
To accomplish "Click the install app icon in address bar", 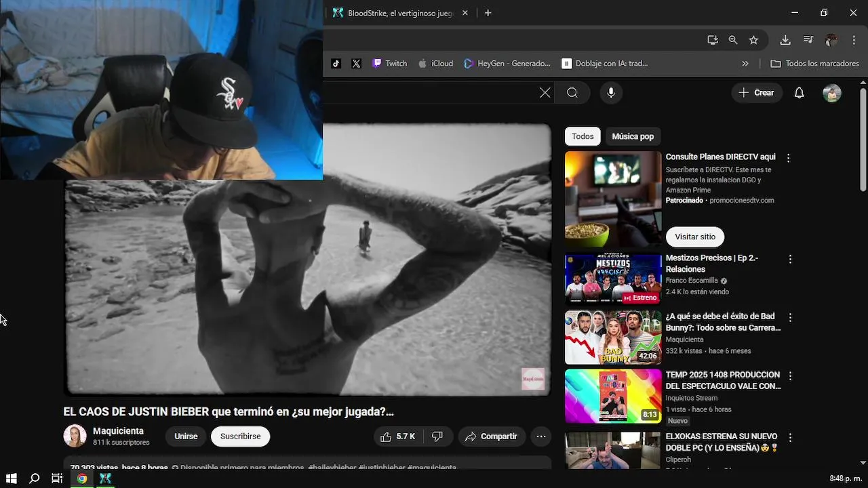I will tap(713, 40).
